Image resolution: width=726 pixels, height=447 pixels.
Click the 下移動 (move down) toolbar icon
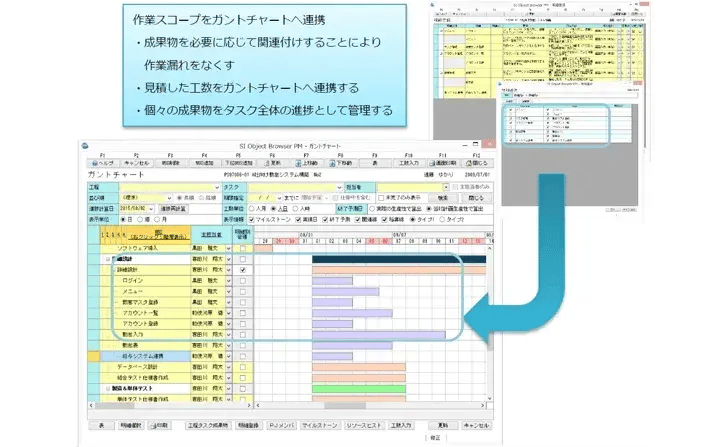pyautogui.click(x=342, y=163)
